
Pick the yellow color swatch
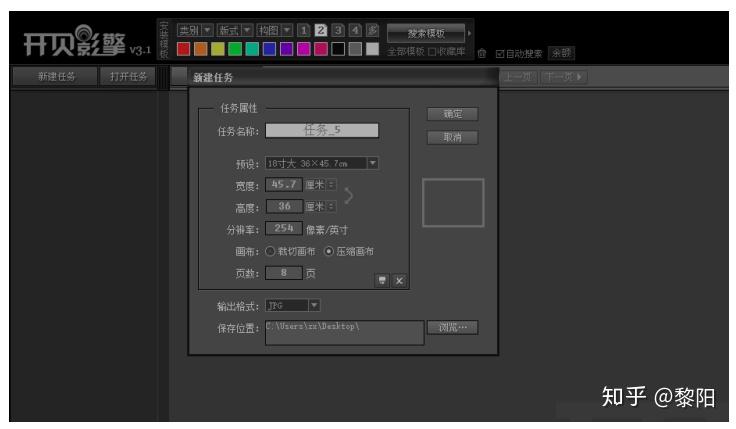218,49
